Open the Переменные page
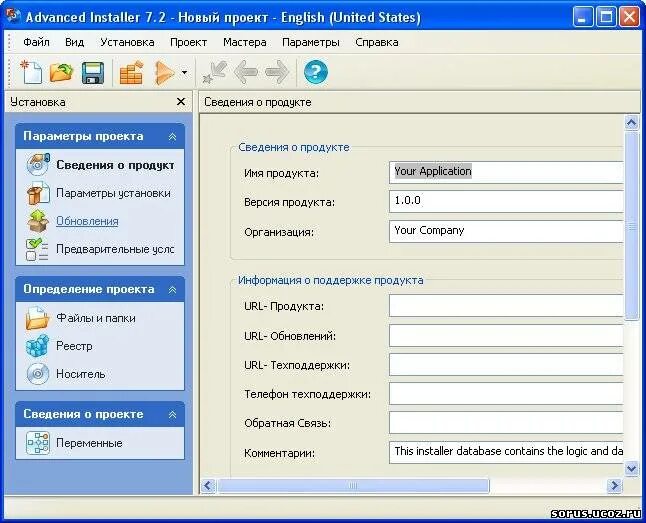 coord(89,443)
